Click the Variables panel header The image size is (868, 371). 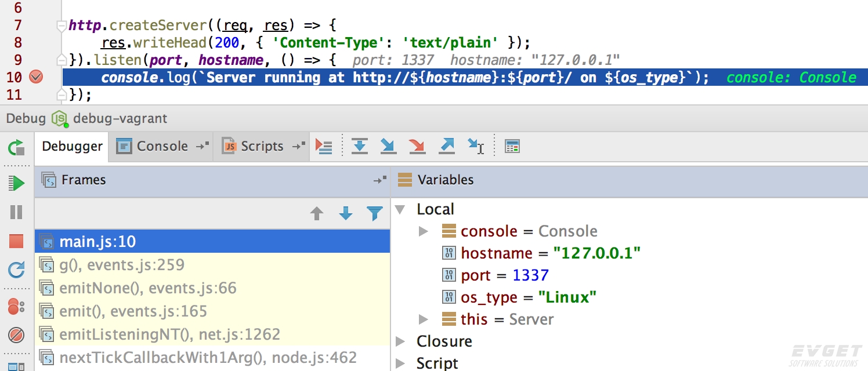click(x=630, y=180)
